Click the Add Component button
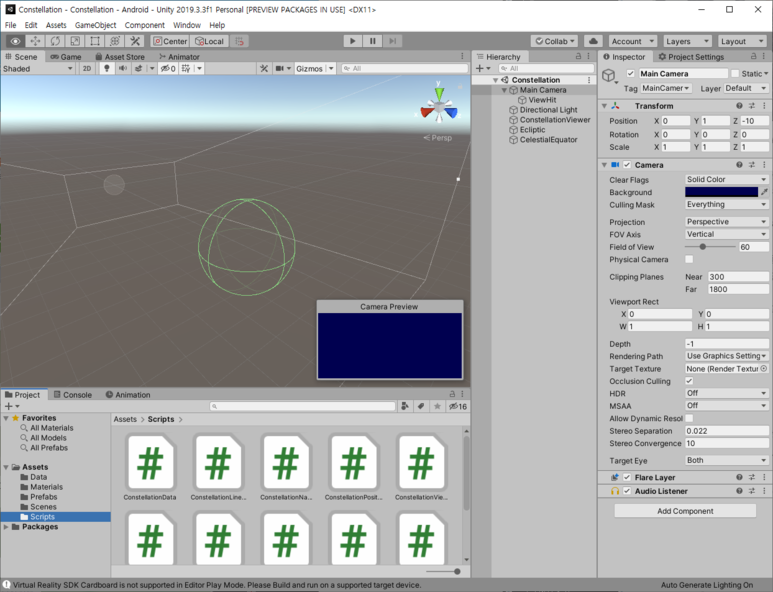Image resolution: width=773 pixels, height=592 pixels. (x=685, y=511)
